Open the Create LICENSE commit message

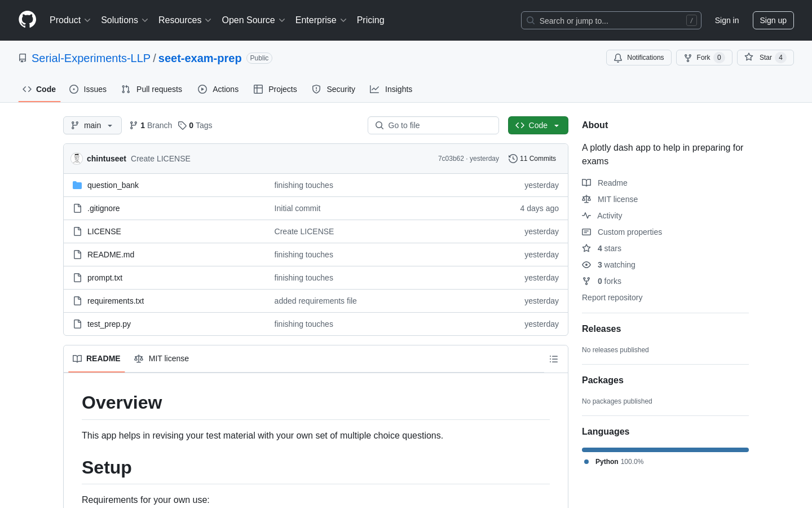click(161, 159)
